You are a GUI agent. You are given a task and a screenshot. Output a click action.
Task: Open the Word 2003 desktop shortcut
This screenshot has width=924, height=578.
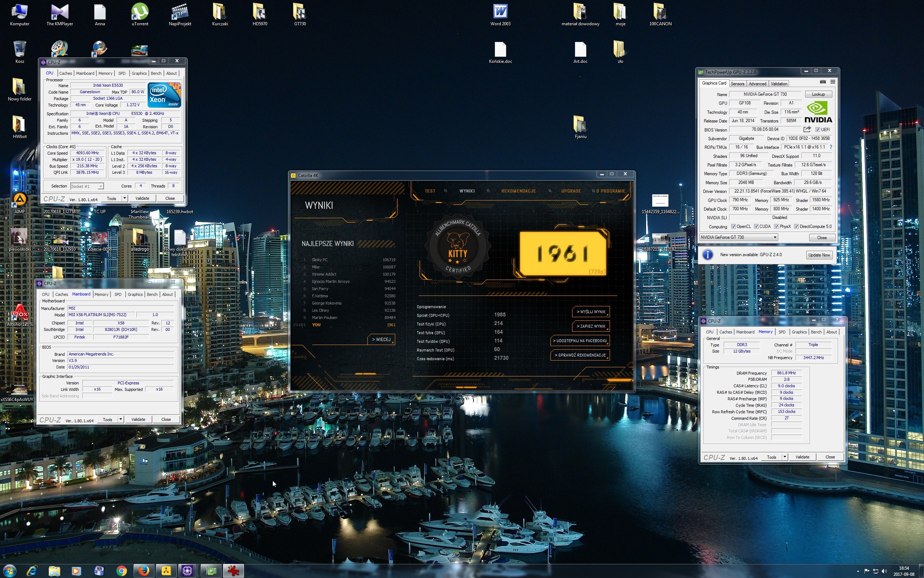tap(500, 15)
